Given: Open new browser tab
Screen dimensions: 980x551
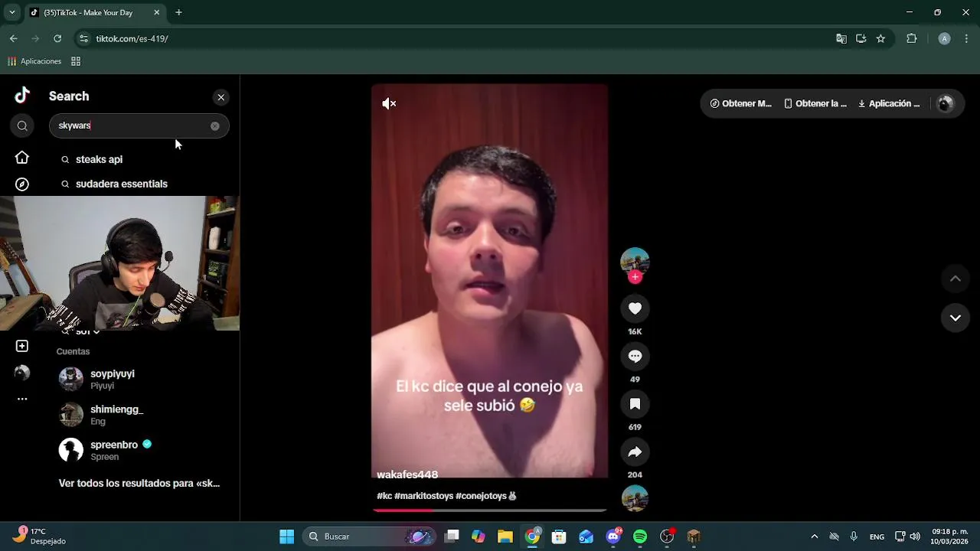Looking at the screenshot, I should click(x=178, y=12).
